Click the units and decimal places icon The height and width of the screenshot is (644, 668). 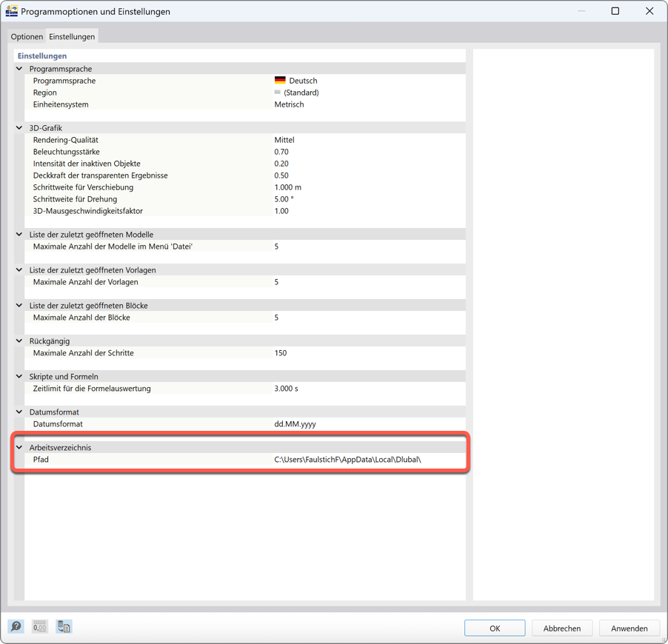tap(39, 626)
